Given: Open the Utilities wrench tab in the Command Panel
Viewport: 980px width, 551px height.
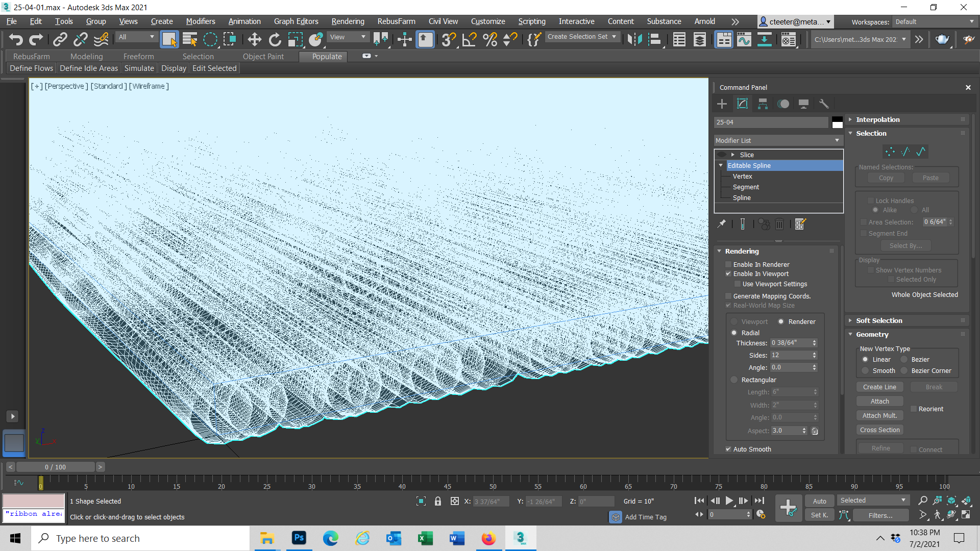Looking at the screenshot, I should tap(824, 104).
